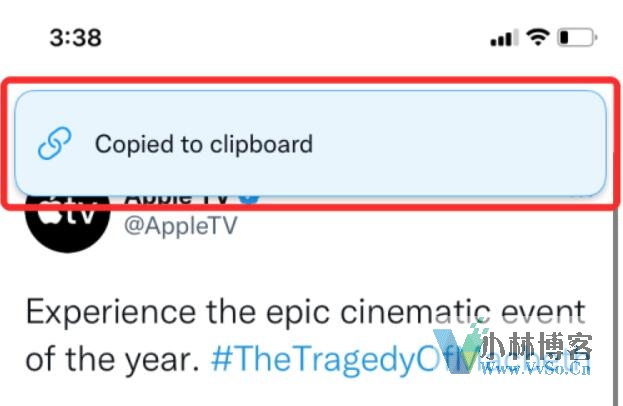Tap the blue verified badge
The image size is (623, 406).
(x=249, y=199)
